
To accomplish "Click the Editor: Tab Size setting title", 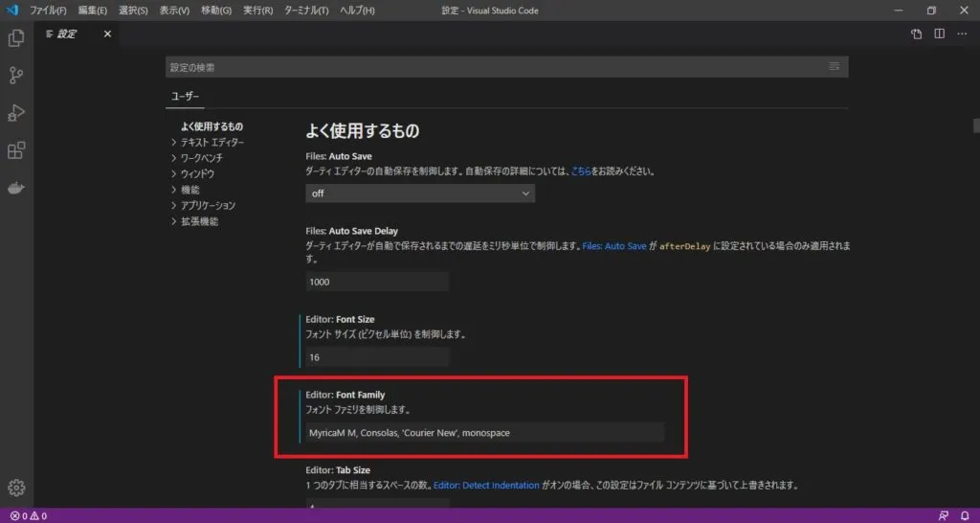I will (338, 469).
